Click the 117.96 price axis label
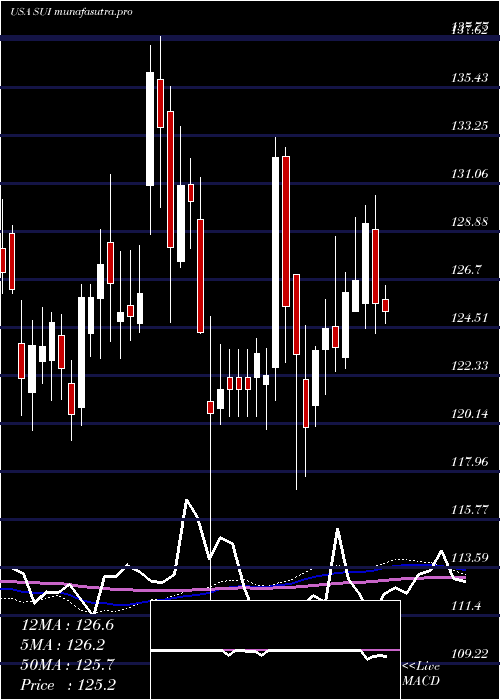 pyautogui.click(x=469, y=462)
